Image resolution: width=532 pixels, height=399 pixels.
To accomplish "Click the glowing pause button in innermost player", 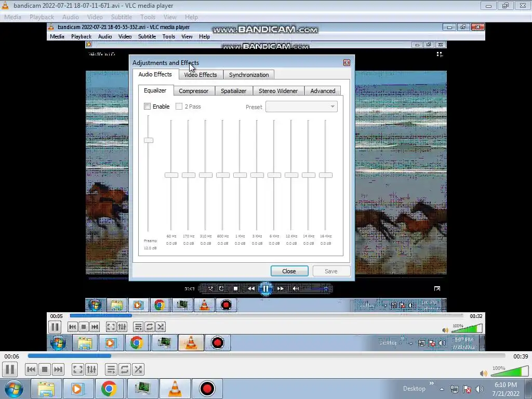I will [265, 289].
